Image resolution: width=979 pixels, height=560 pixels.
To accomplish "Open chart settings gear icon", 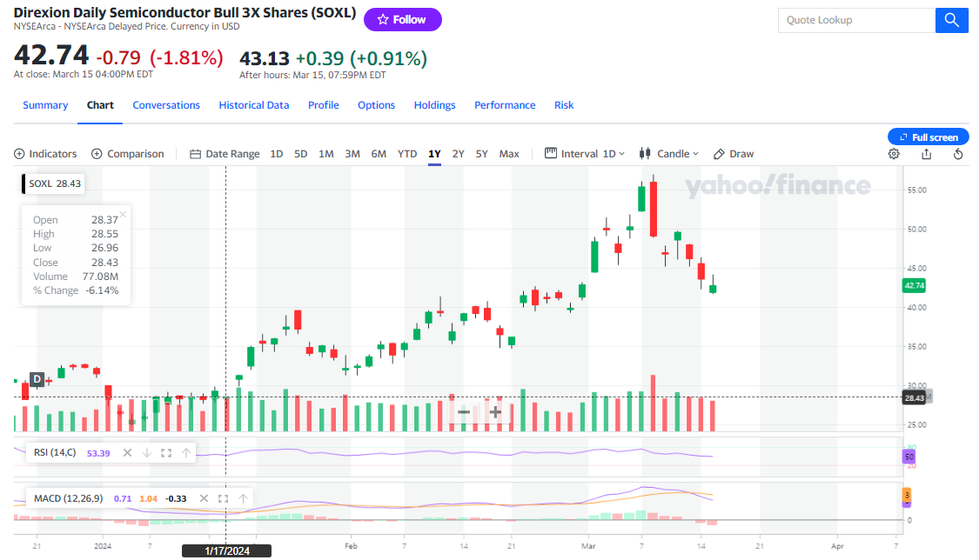I will [894, 154].
